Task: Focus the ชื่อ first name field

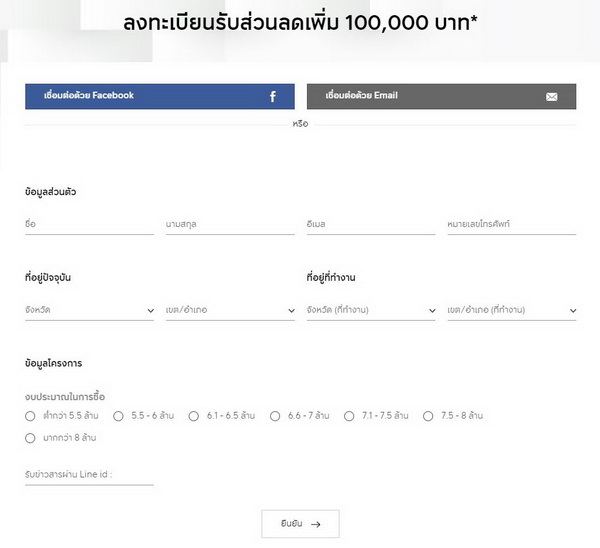Action: (x=89, y=224)
